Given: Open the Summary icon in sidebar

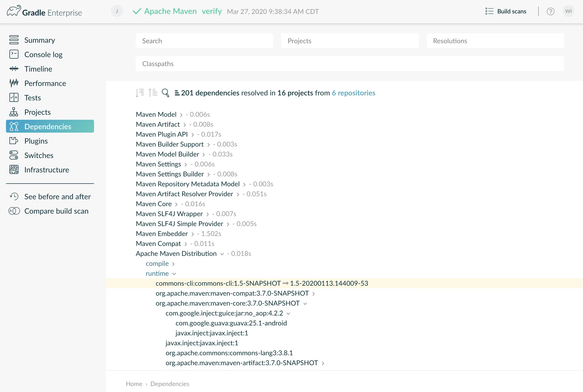Looking at the screenshot, I should (14, 40).
